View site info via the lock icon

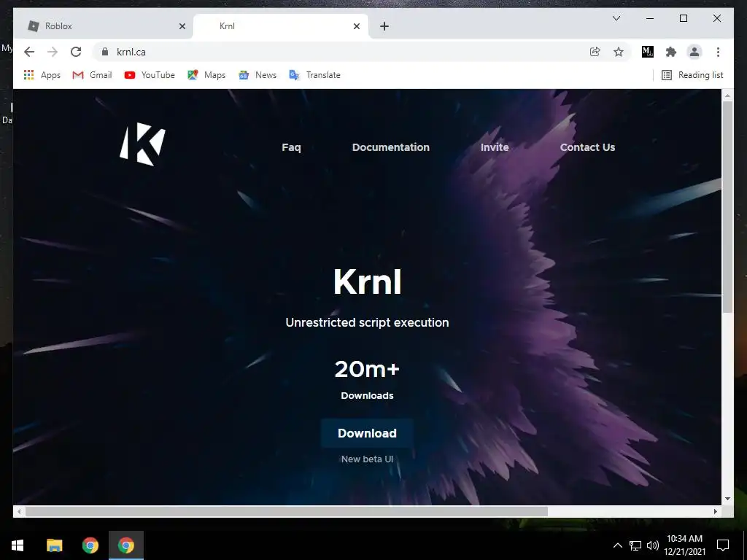click(x=105, y=52)
